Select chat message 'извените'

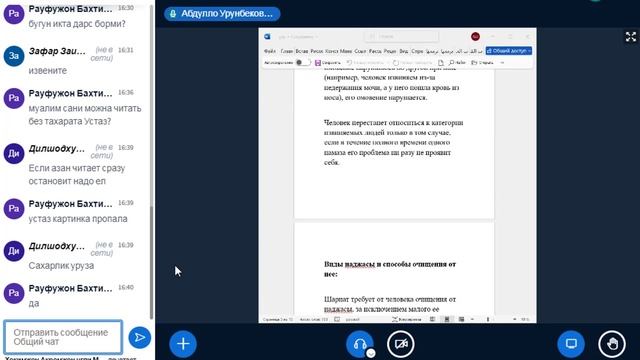[x=47, y=71]
